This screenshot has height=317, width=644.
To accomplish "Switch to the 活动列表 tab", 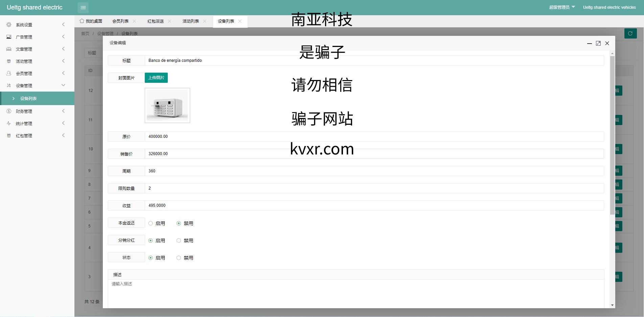I will click(191, 21).
